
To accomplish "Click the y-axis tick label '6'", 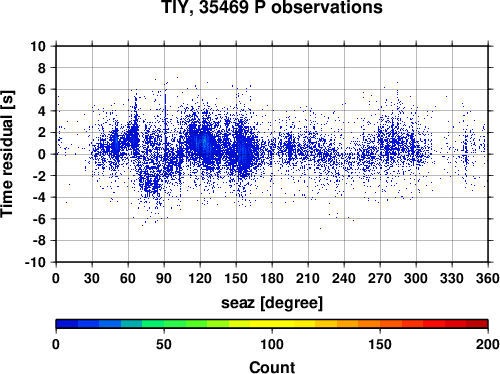I will pyautogui.click(x=42, y=89).
